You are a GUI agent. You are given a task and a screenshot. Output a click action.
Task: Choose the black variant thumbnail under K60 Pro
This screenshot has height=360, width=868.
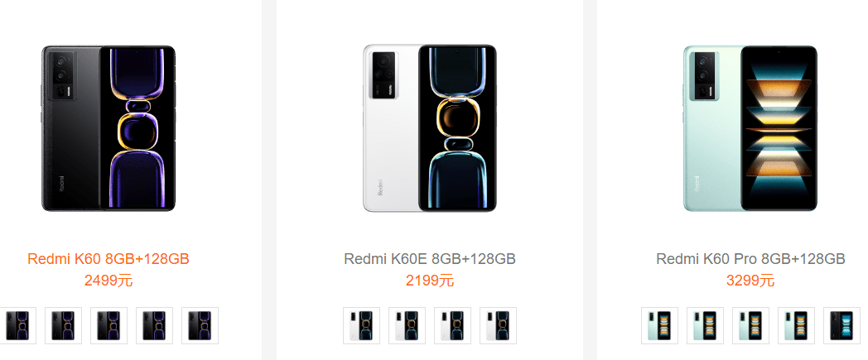click(841, 325)
